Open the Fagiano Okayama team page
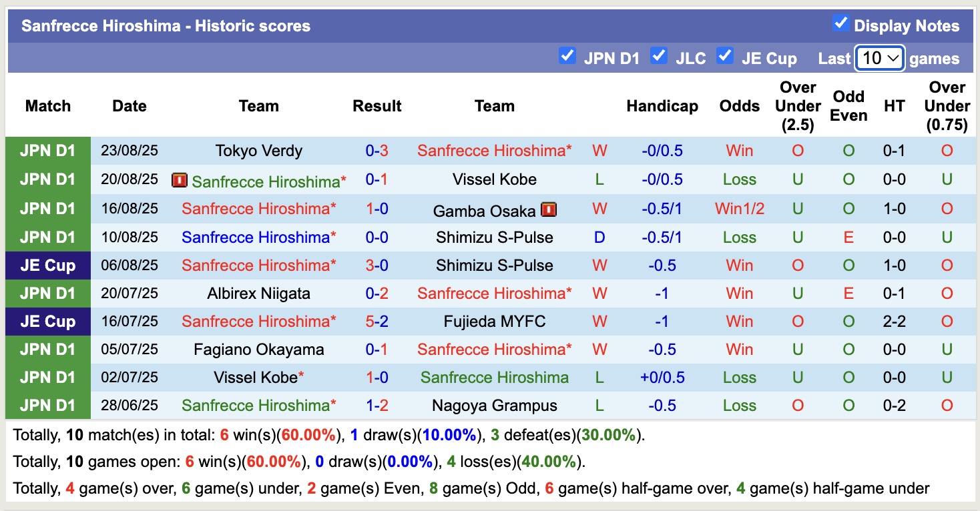980x511 pixels. coord(258,349)
